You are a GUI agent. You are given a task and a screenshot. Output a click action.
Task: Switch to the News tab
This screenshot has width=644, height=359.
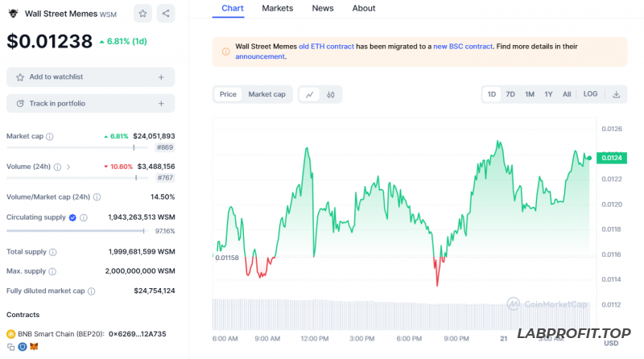point(323,8)
